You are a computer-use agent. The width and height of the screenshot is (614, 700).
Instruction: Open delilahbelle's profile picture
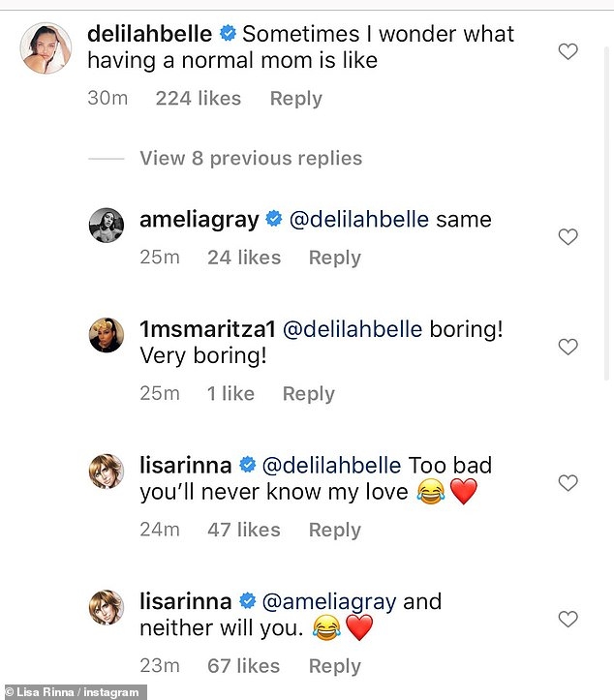click(46, 48)
